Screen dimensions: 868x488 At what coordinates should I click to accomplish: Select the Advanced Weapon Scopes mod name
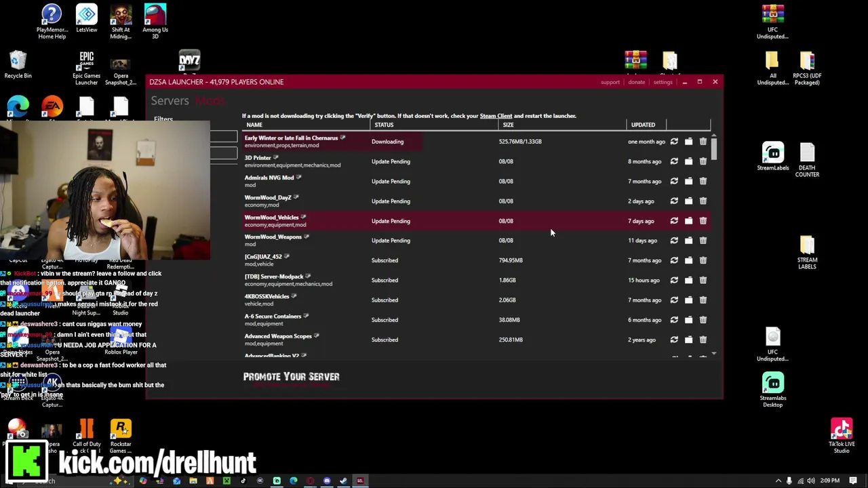(278, 336)
